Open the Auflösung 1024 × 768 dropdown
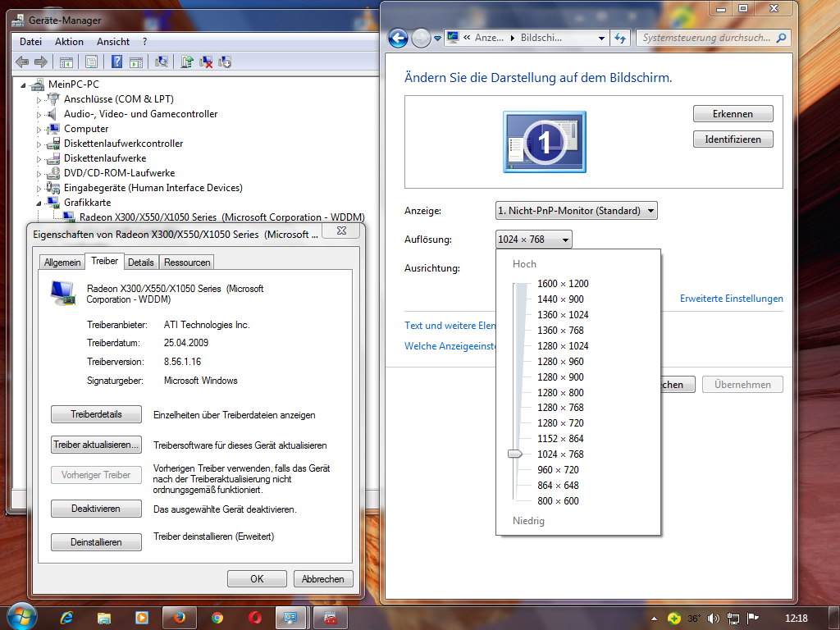 pyautogui.click(x=533, y=240)
